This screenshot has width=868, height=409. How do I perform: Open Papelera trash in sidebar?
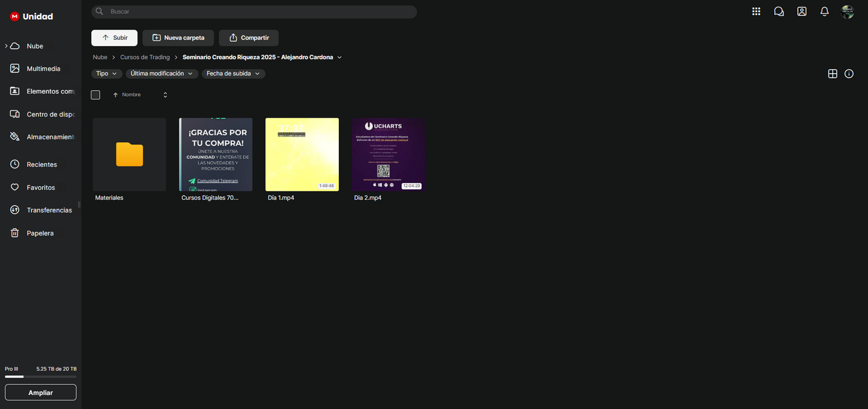point(40,233)
